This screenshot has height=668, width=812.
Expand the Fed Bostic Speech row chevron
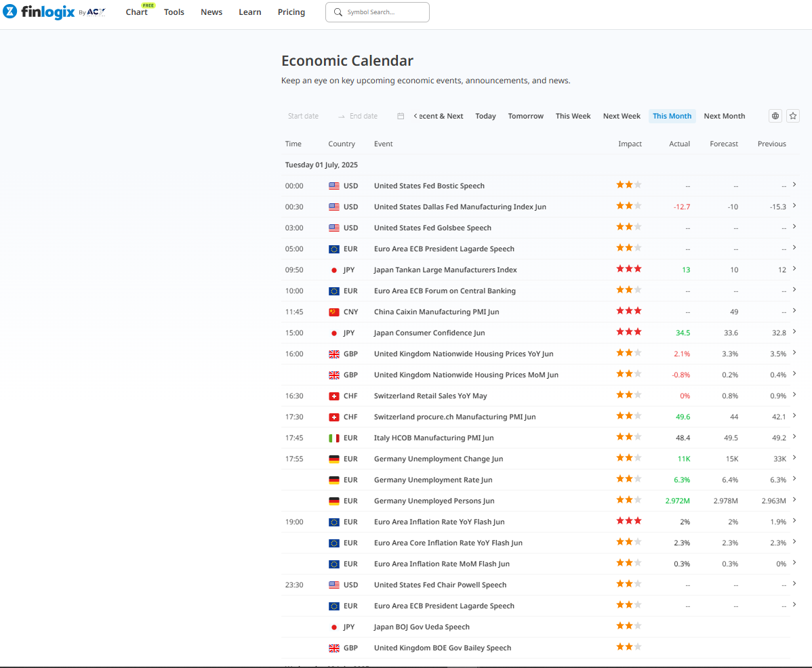[794, 185]
